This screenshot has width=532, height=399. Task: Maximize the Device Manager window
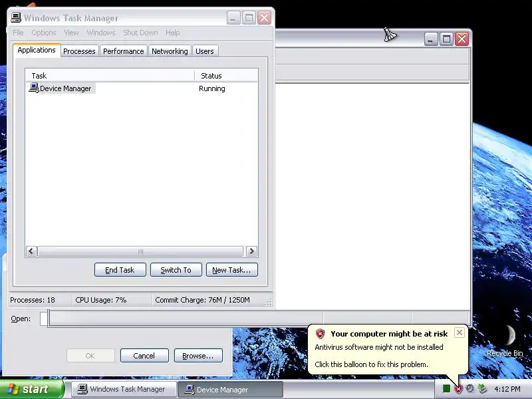click(446, 39)
